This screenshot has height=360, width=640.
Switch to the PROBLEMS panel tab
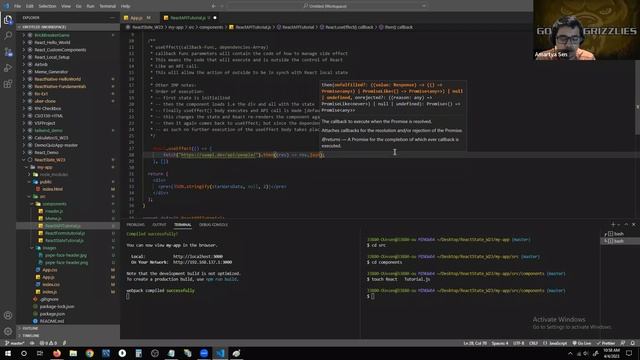pyautogui.click(x=136, y=225)
